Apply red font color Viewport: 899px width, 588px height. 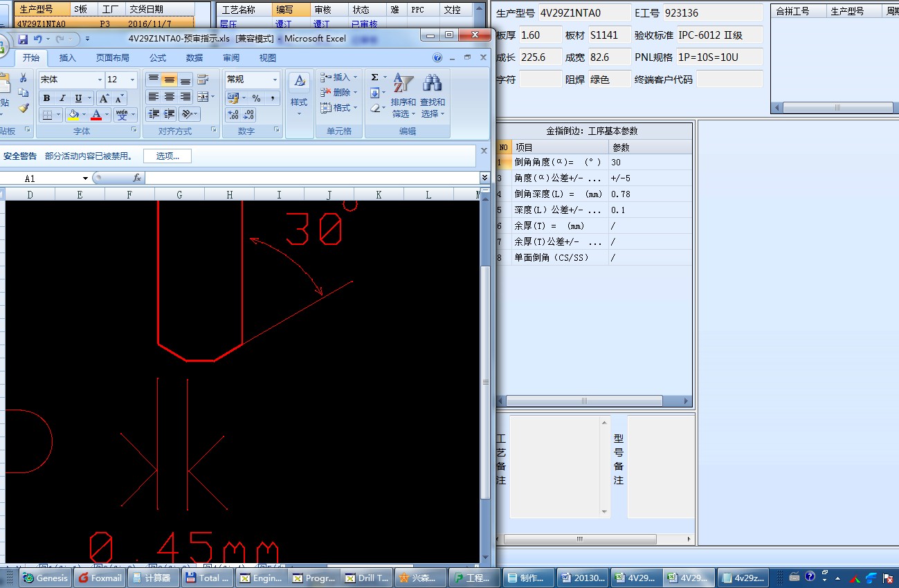pos(96,115)
